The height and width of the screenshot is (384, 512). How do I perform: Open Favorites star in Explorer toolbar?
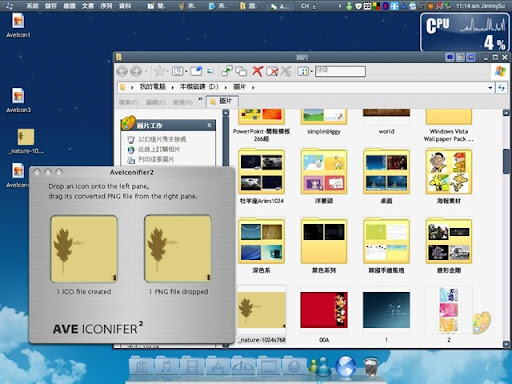[x=160, y=71]
